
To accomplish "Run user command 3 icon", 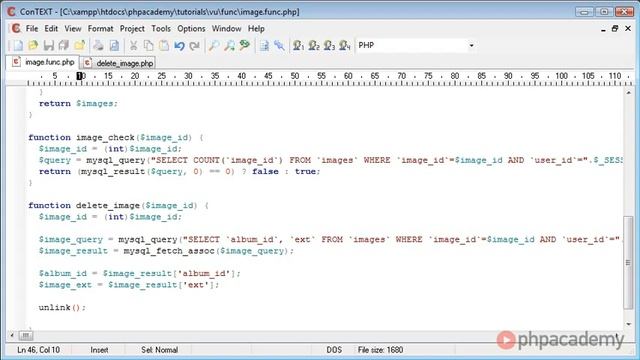I will 329,45.
